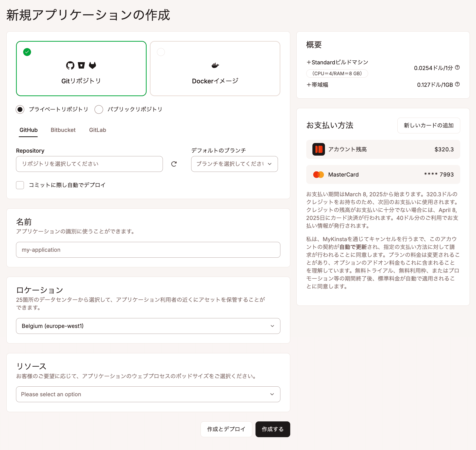Click the アカウント残高 account icon

[x=319, y=149]
